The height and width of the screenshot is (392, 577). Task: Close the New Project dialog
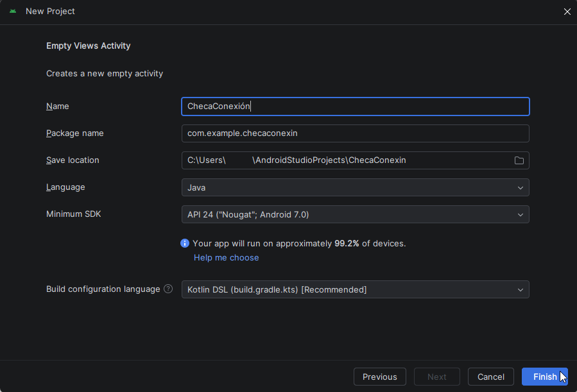pos(567,12)
